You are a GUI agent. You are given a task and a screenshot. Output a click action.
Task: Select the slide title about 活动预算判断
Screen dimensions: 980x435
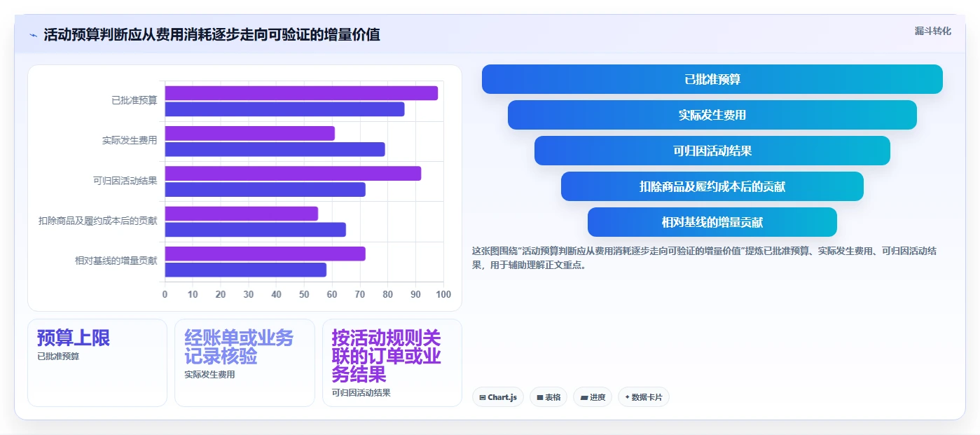click(x=212, y=34)
